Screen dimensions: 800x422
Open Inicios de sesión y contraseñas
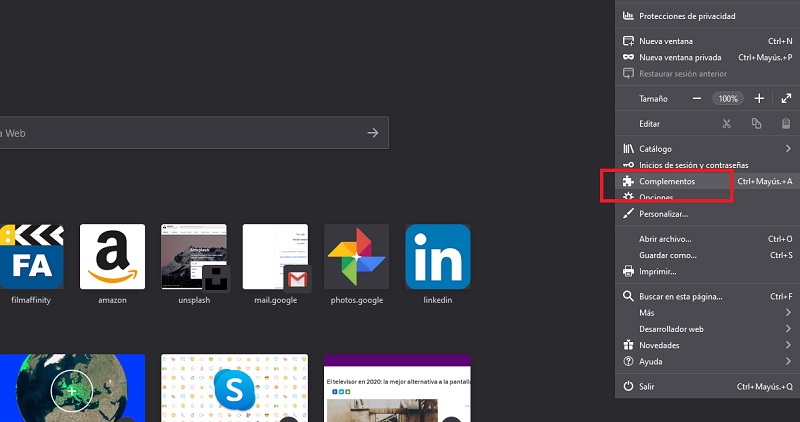(707, 165)
